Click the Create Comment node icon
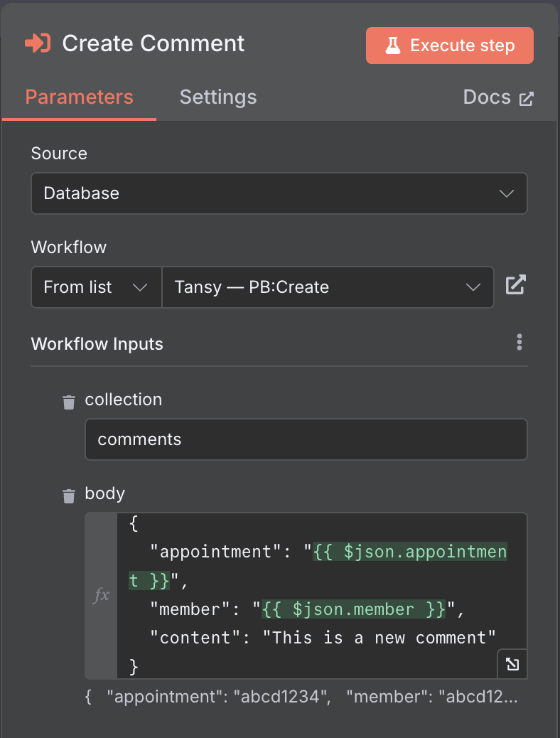Image resolution: width=560 pixels, height=738 pixels. [x=38, y=43]
